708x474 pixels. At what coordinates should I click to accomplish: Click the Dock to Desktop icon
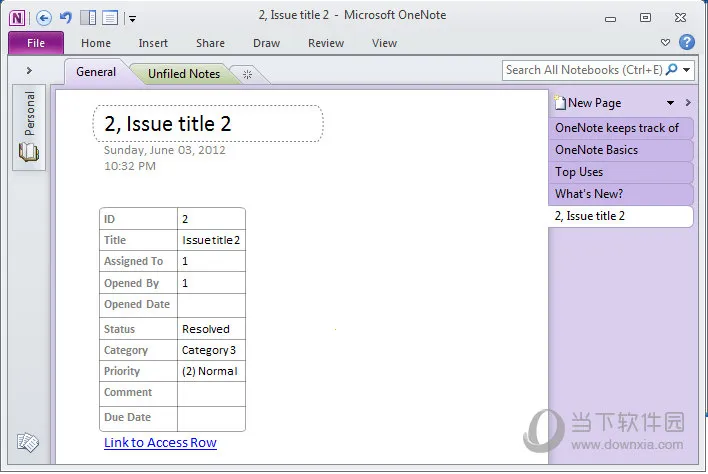pos(87,17)
